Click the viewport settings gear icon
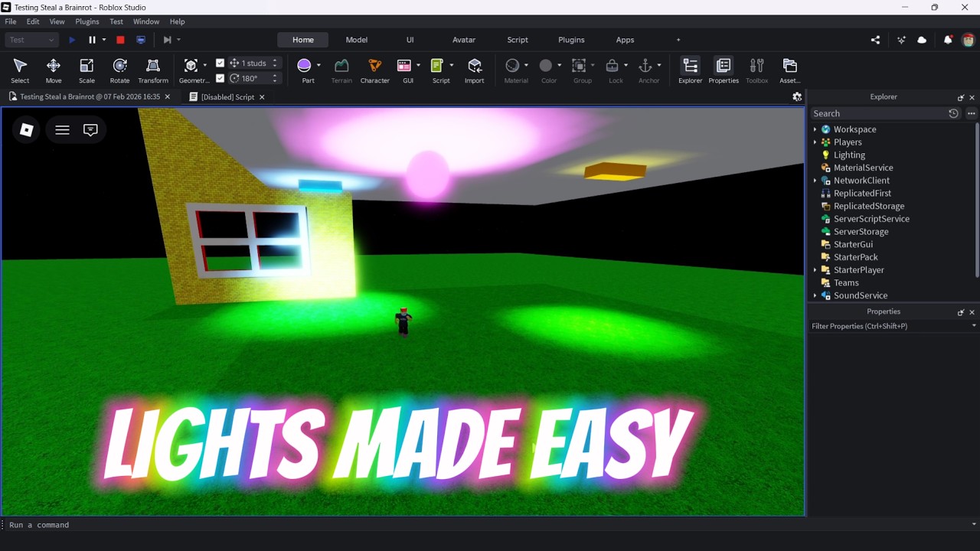The width and height of the screenshot is (980, 551). click(x=797, y=96)
